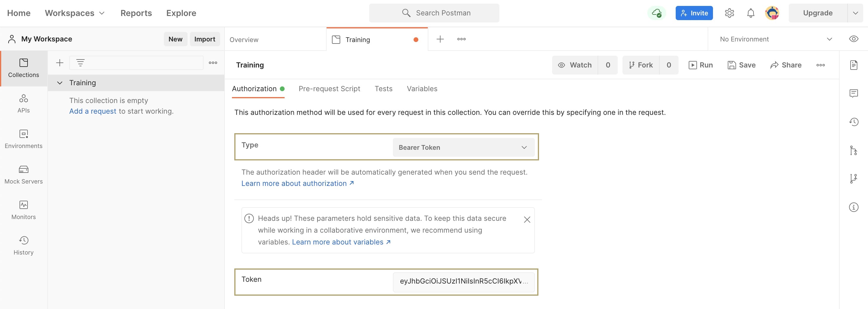
Task: Open the documentation panel icon
Action: pos(854,65)
